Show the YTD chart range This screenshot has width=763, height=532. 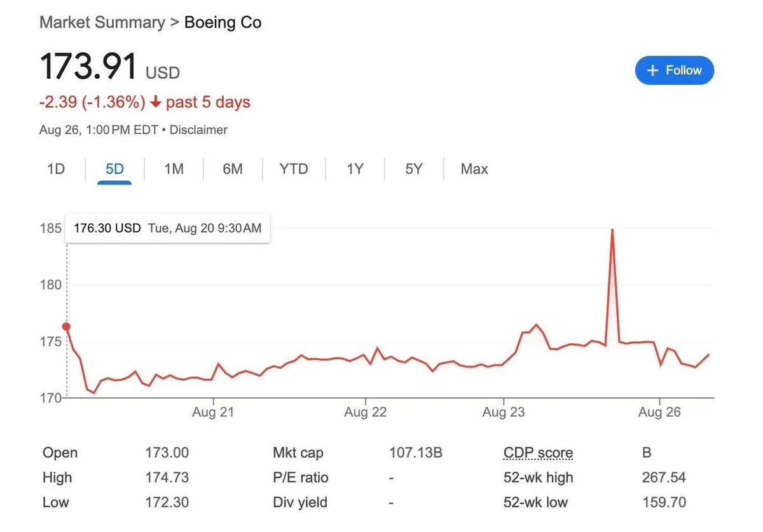[x=294, y=169]
